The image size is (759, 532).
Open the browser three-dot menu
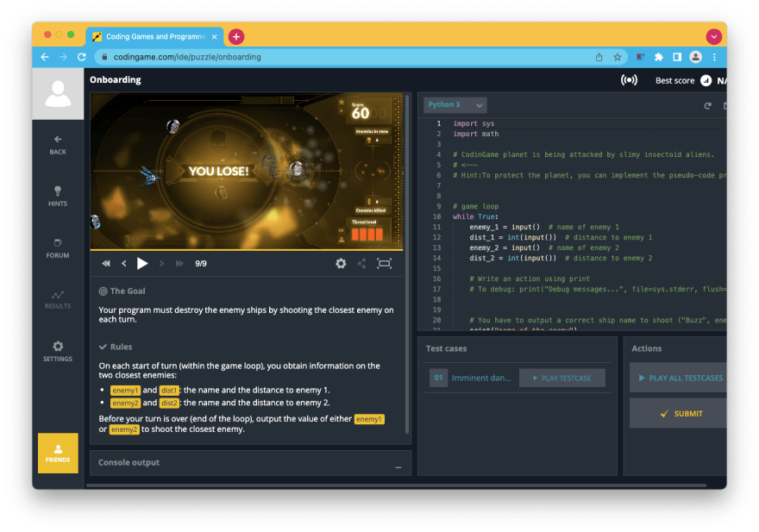pos(714,57)
